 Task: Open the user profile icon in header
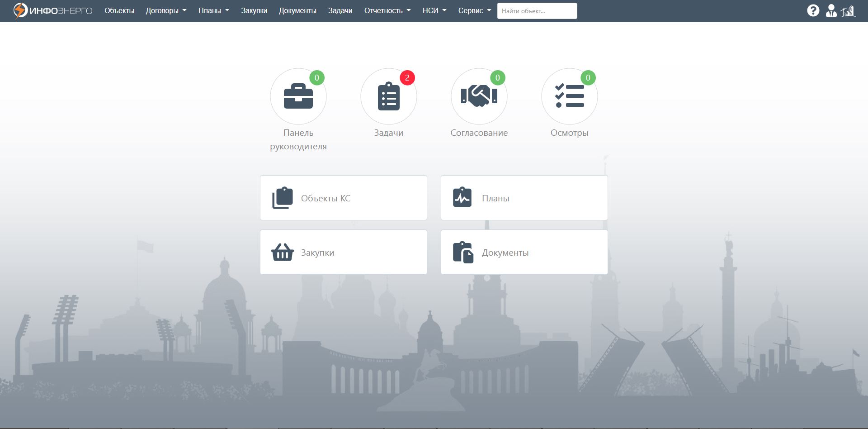pyautogui.click(x=831, y=10)
